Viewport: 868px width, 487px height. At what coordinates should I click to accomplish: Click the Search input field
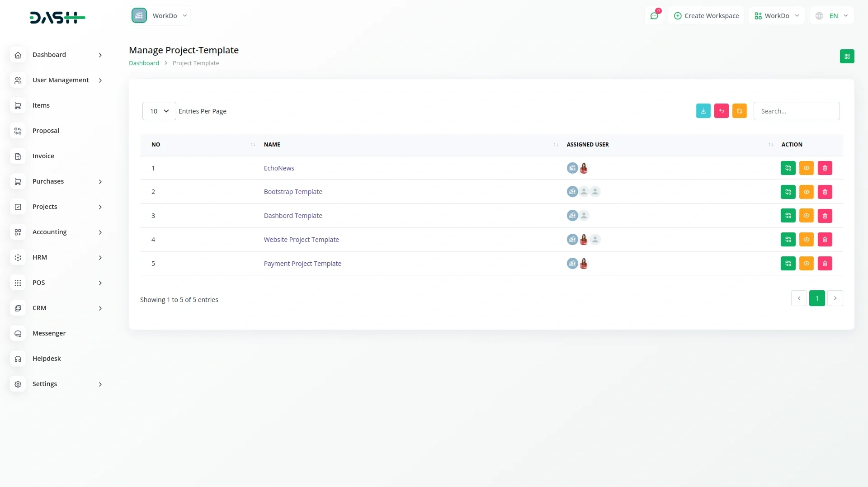point(796,111)
